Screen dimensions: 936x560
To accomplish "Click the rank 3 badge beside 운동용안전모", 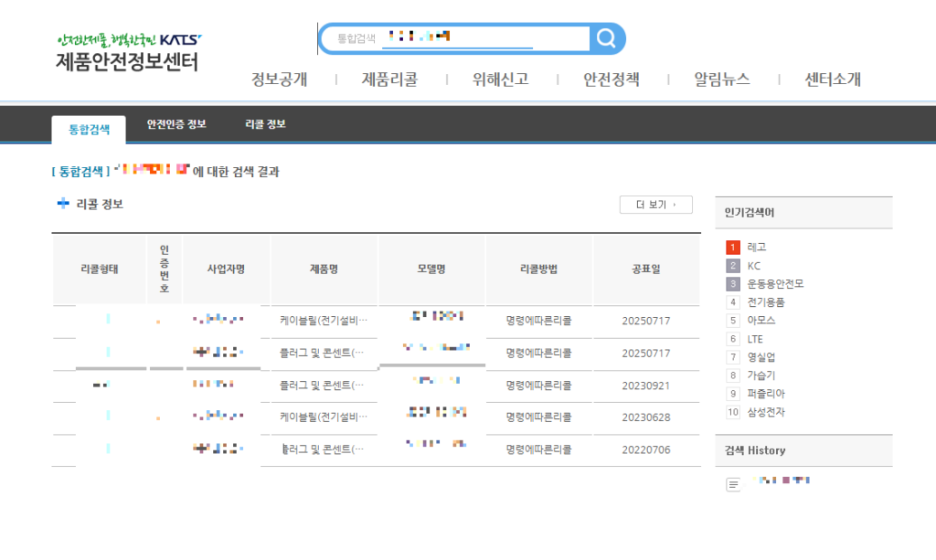I will click(731, 283).
